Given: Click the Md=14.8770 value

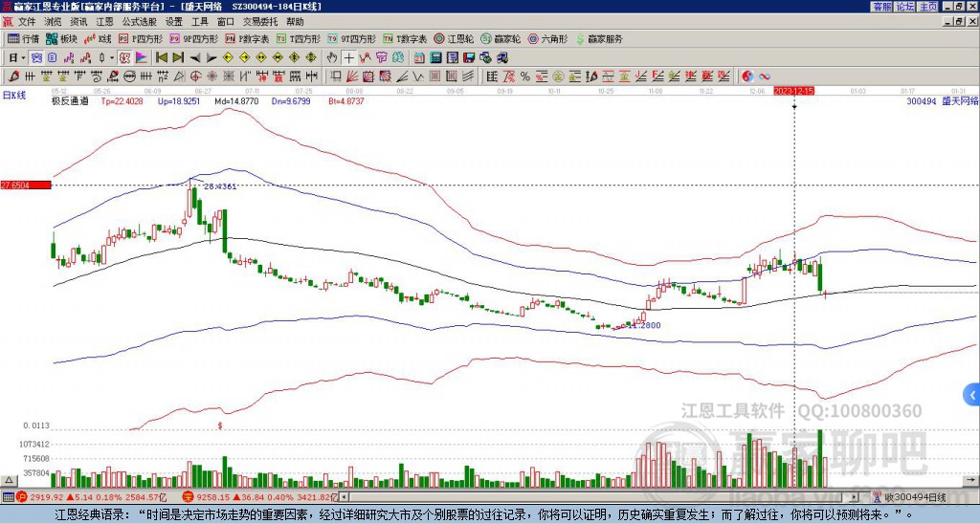Looking at the screenshot, I should pyautogui.click(x=236, y=100).
